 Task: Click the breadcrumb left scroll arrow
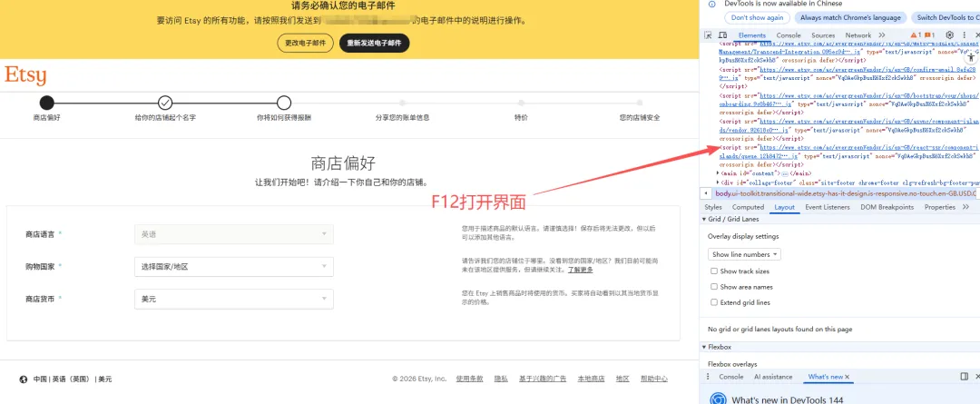click(706, 194)
